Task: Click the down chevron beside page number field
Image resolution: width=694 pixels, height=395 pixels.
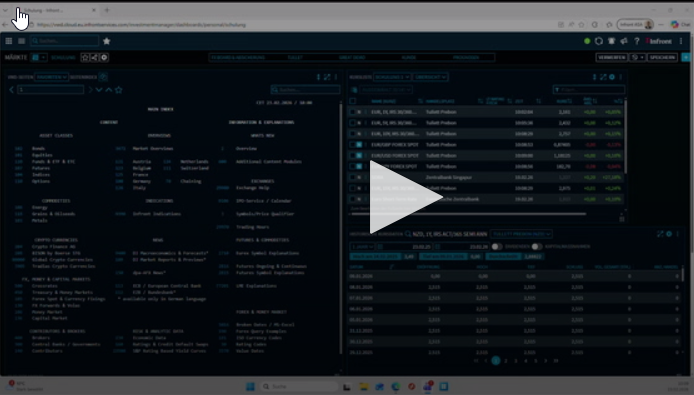Action: (x=99, y=89)
